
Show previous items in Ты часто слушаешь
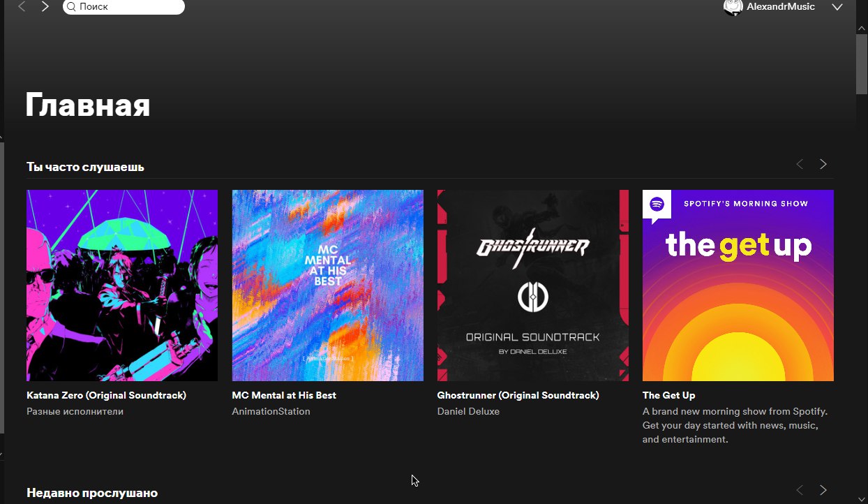click(800, 164)
